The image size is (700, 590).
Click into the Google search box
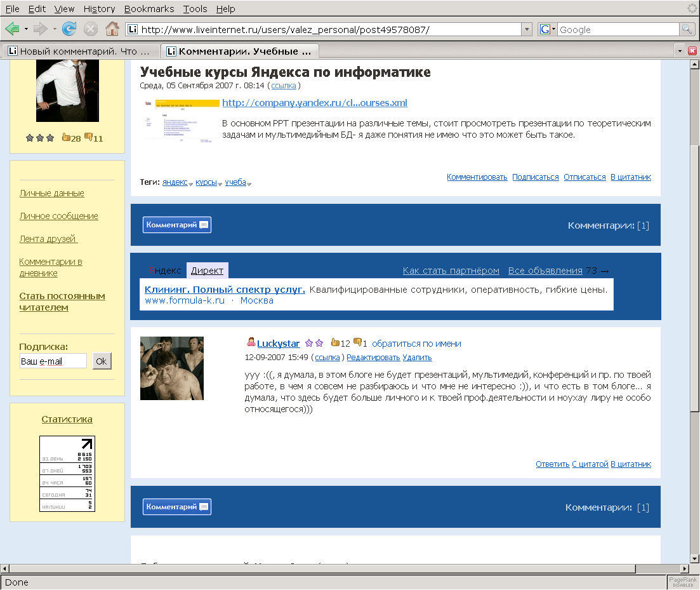[619, 29]
